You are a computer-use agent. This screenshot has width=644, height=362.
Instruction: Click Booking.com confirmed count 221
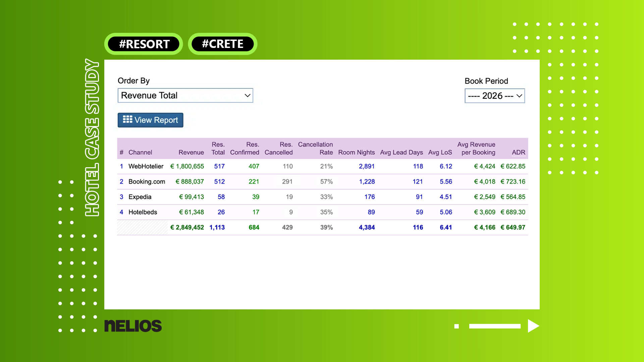click(254, 182)
